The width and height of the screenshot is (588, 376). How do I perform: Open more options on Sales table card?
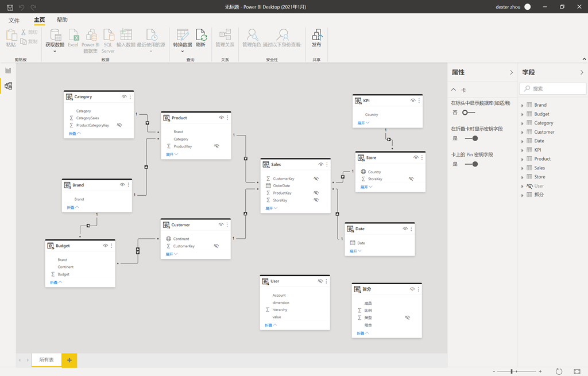[x=327, y=165]
